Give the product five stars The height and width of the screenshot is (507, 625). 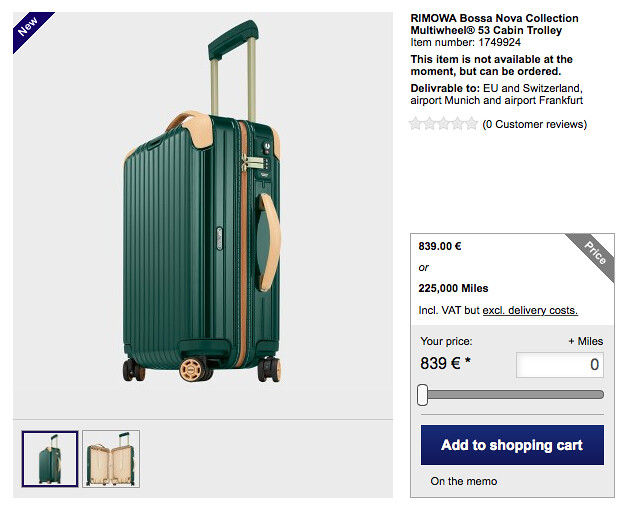[x=472, y=124]
